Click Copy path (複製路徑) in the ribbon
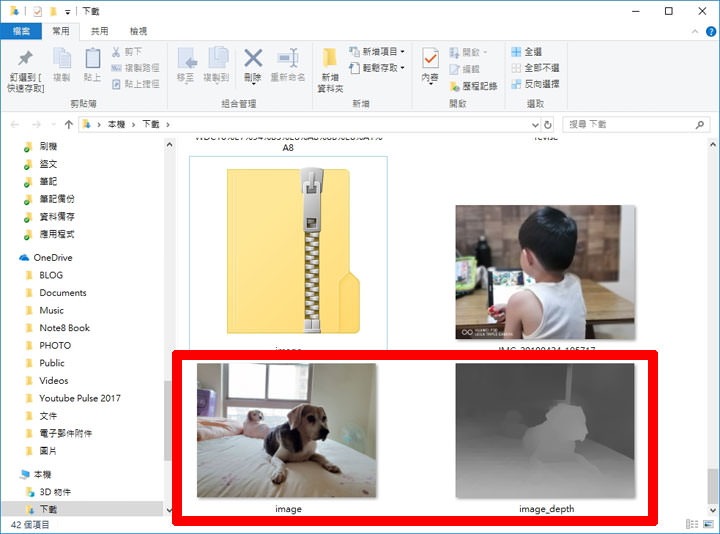Screen dimensions: 720x534 click(x=135, y=68)
